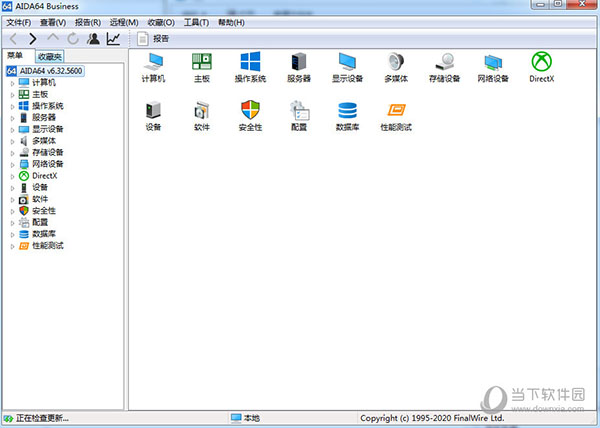The width and height of the screenshot is (600, 428).
Task: Open the 配置 icon in the main pane
Action: click(x=299, y=116)
